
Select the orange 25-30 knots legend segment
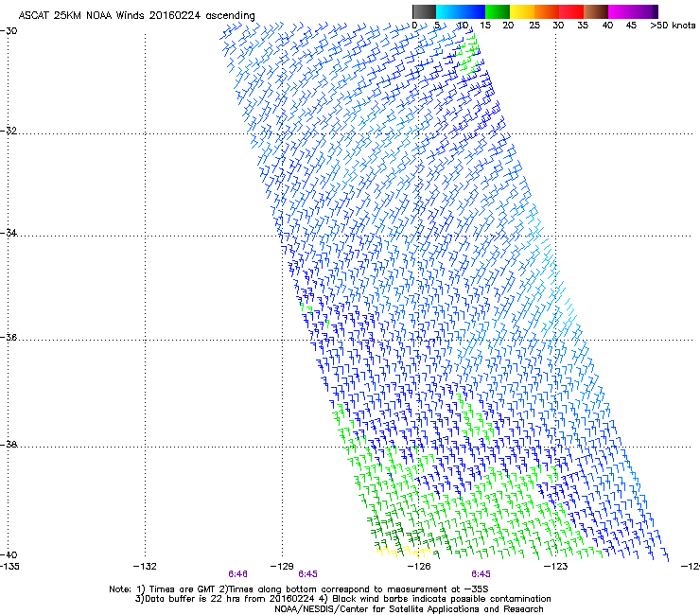(x=547, y=11)
